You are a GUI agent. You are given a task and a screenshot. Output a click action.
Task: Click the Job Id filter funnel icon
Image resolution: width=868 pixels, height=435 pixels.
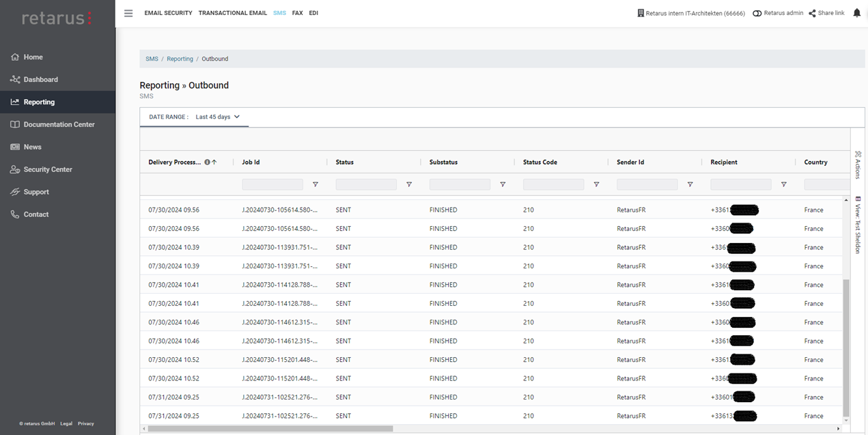click(x=316, y=184)
